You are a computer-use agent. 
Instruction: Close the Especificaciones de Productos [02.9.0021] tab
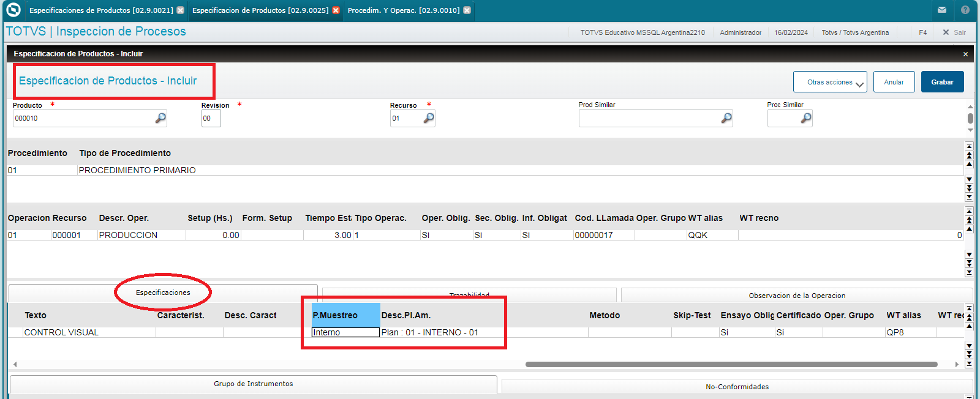pyautogui.click(x=180, y=10)
